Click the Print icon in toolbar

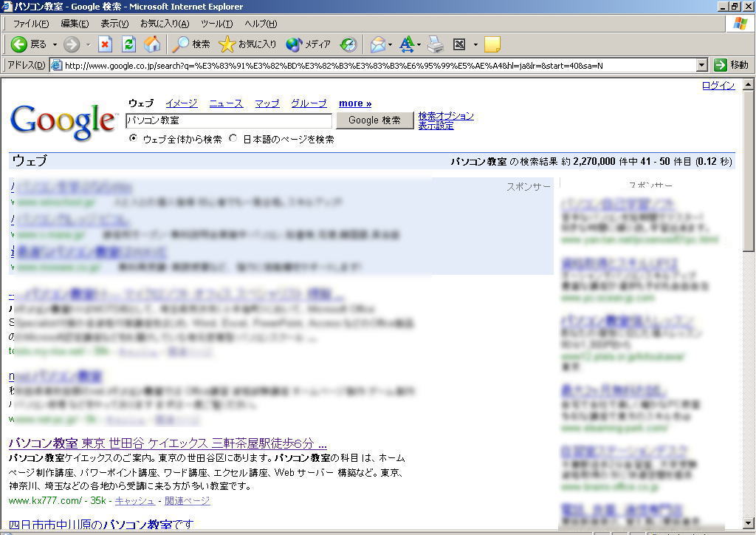click(x=436, y=44)
